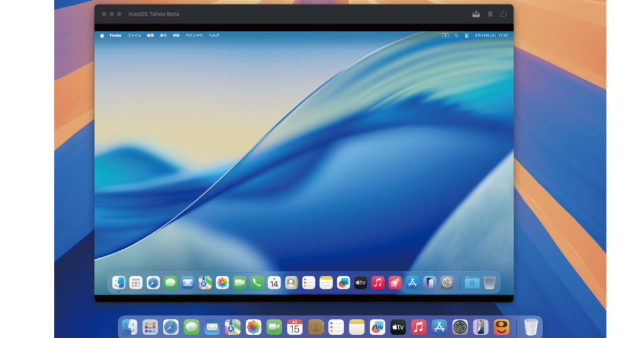Open Maps in the host dock
Viewport: 644px width, 338px height.
coord(233,327)
